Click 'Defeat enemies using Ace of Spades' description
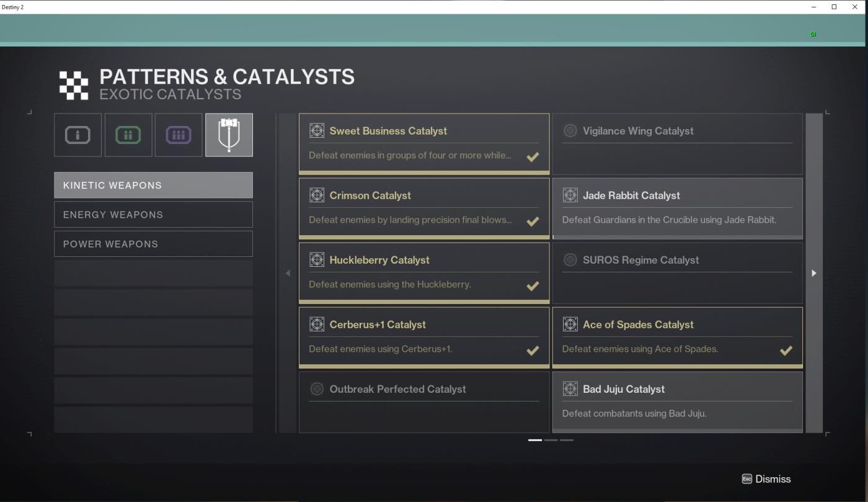 [x=640, y=349]
